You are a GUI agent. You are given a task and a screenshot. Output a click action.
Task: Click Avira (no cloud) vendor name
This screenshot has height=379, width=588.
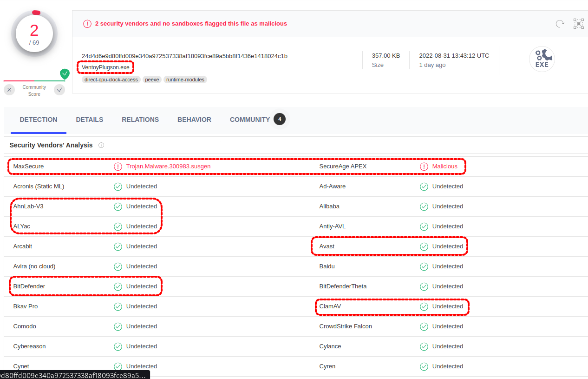click(34, 266)
